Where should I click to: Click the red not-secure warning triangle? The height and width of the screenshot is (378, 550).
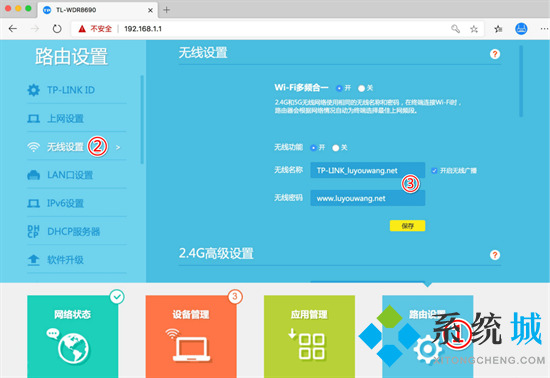click(x=82, y=29)
